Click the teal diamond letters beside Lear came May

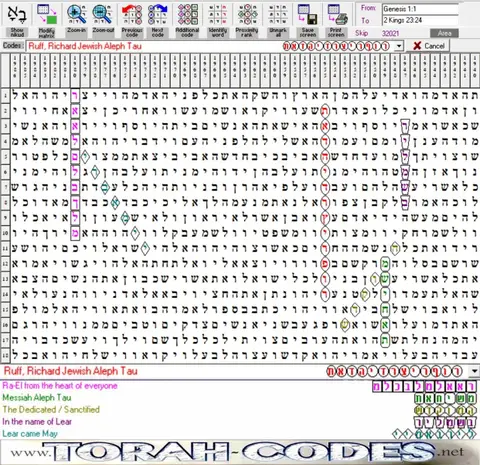click(435, 434)
